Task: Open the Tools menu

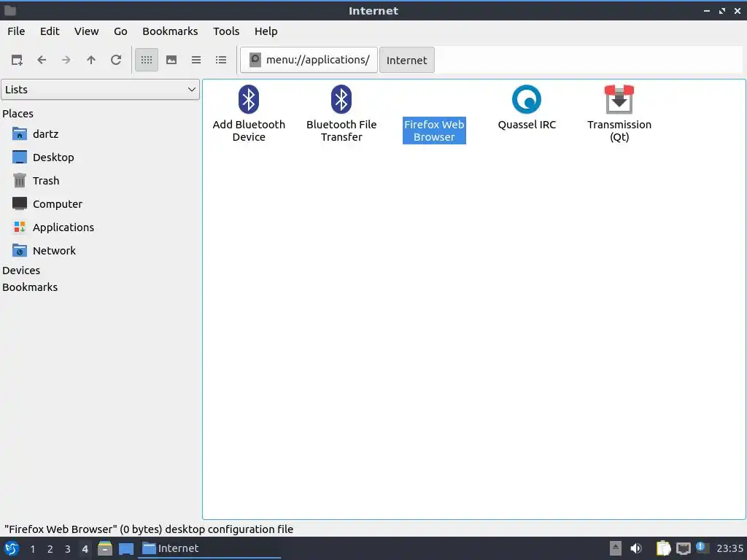Action: point(226,31)
